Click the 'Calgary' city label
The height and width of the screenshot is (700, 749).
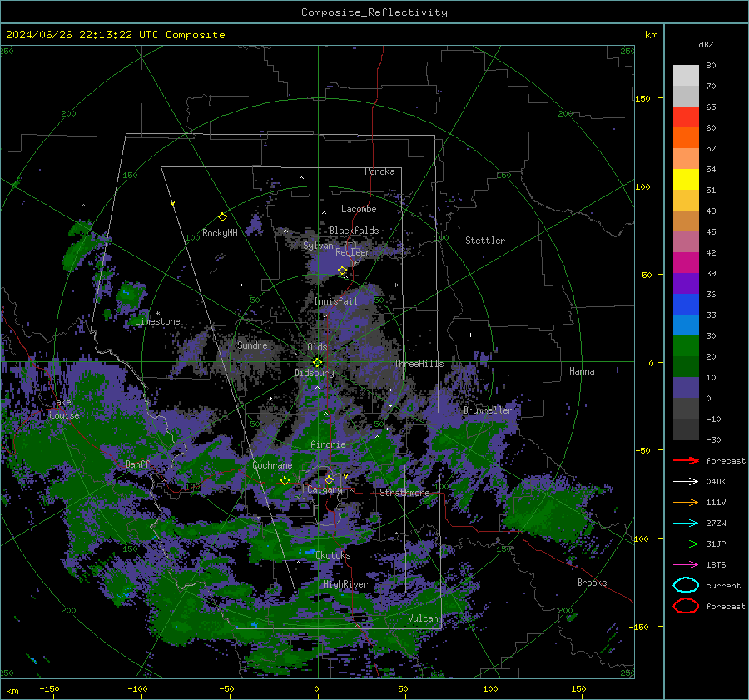click(x=325, y=489)
